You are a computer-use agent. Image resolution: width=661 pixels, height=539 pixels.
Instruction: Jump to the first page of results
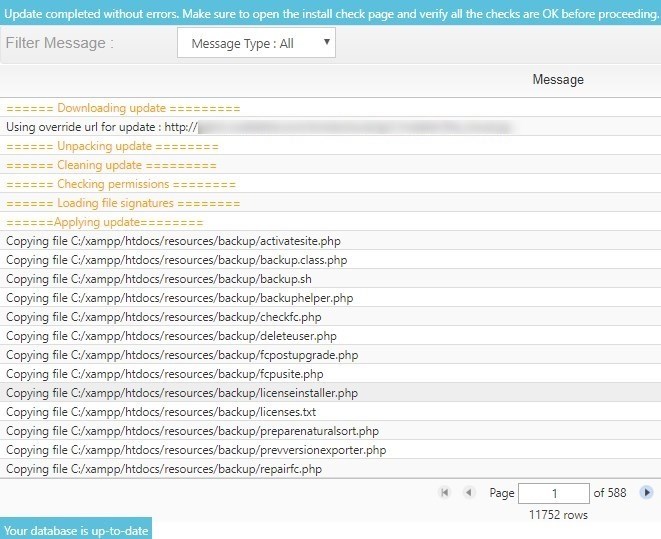click(444, 493)
